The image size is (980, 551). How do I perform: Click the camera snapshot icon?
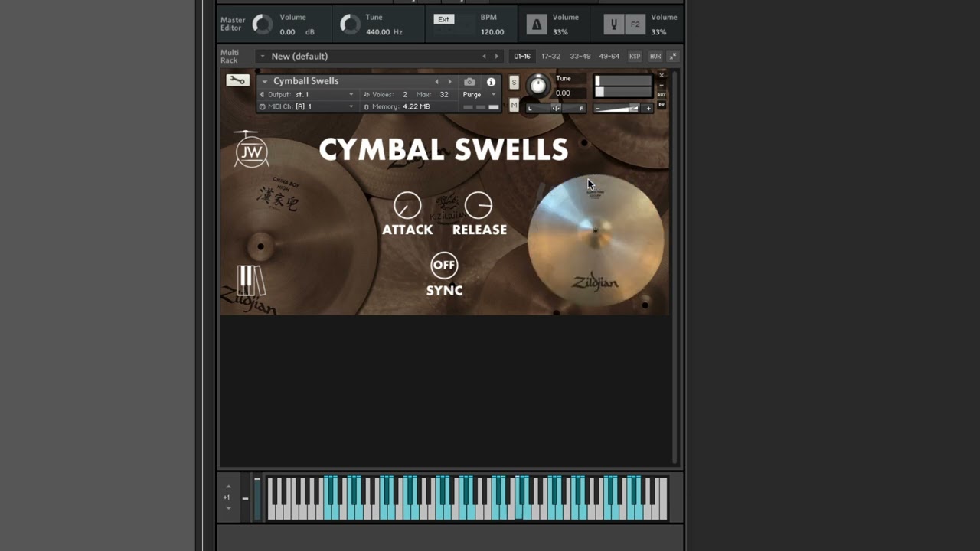click(x=469, y=82)
